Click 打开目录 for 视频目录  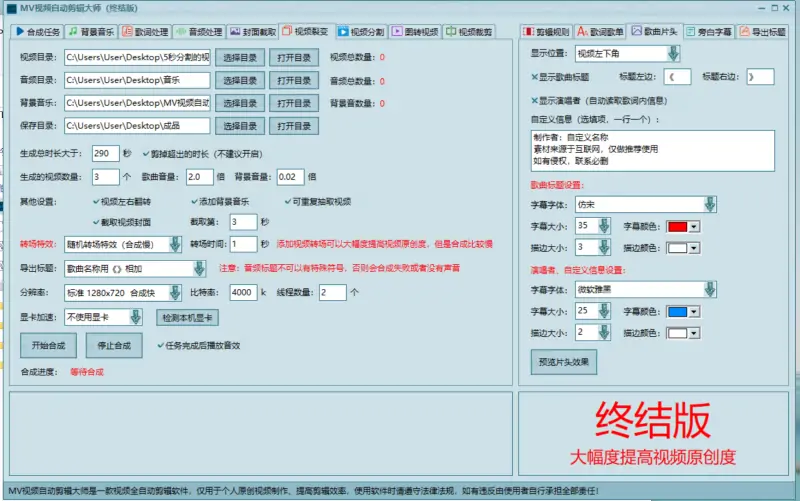point(294,58)
